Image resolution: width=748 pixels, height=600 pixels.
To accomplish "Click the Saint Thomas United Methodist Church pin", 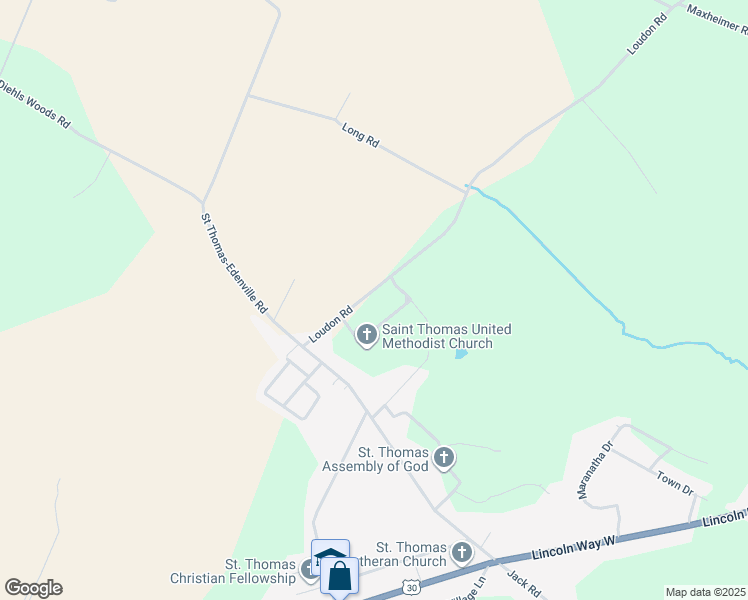I will (366, 335).
